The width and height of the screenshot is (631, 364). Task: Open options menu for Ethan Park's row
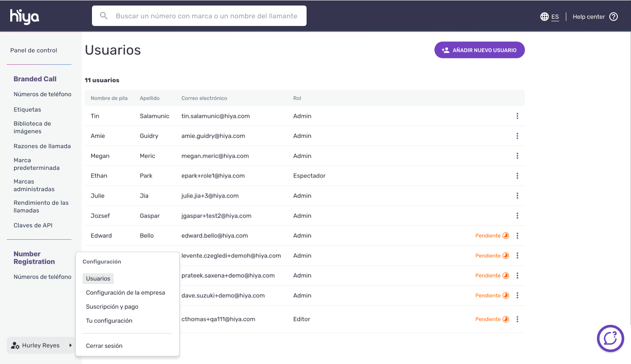(x=517, y=176)
